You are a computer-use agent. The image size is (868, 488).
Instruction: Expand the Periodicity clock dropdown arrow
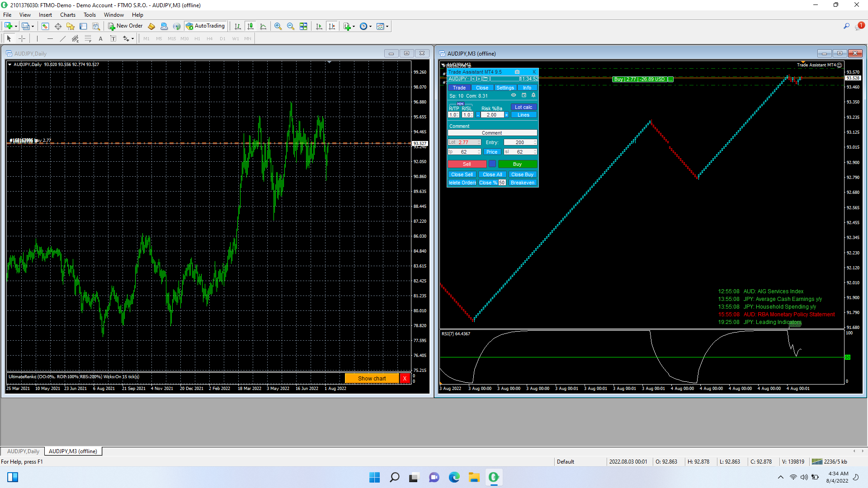pyautogui.click(x=371, y=27)
